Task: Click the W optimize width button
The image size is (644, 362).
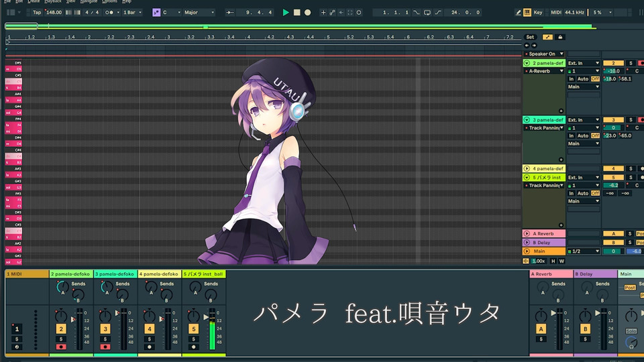Action: pos(561,261)
